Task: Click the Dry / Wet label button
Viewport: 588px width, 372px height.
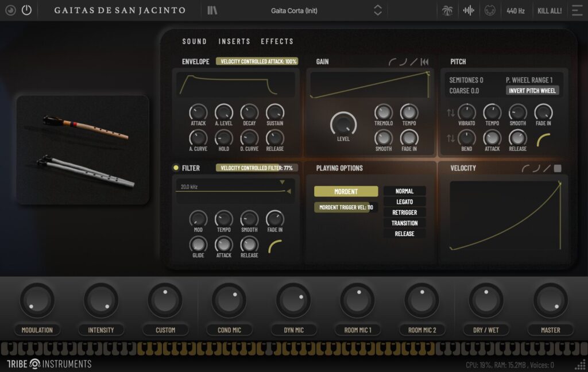Action: coord(486,330)
